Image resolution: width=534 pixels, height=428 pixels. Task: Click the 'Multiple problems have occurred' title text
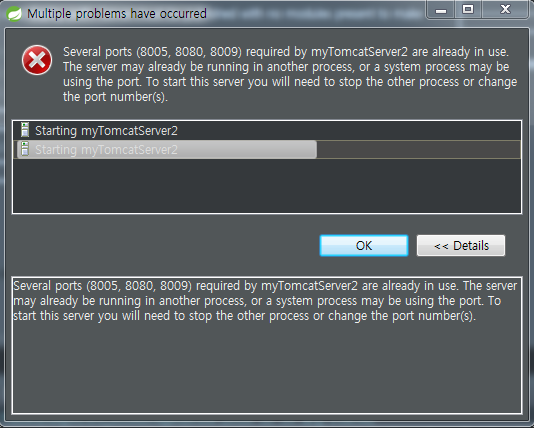pyautogui.click(x=117, y=14)
